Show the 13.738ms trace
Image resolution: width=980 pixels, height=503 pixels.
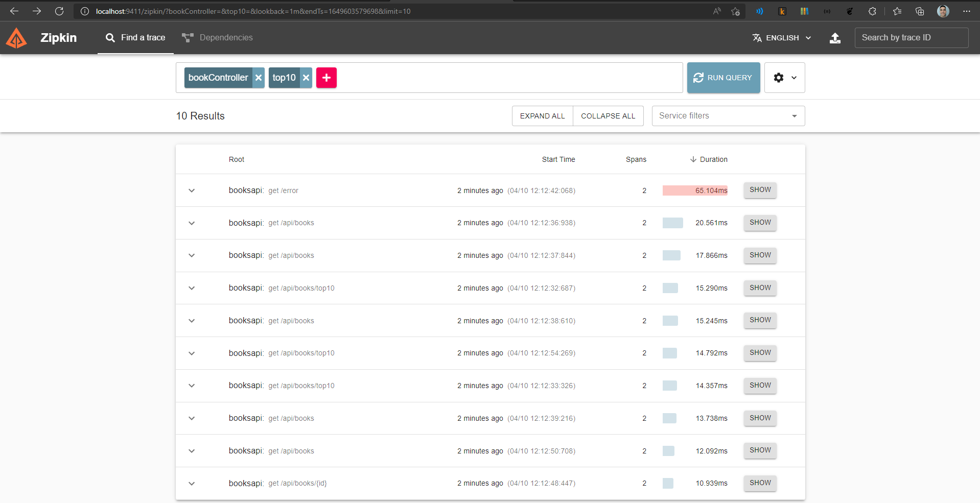[x=760, y=418]
